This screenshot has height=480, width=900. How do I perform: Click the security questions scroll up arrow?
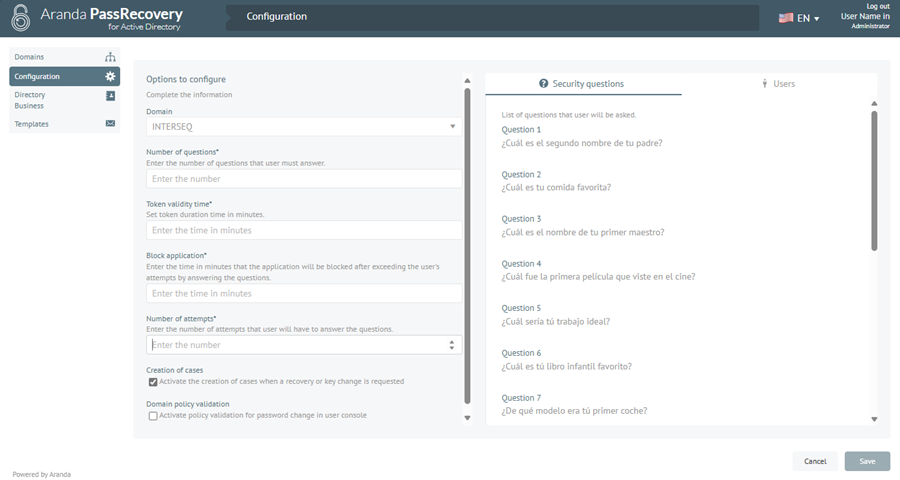click(874, 103)
